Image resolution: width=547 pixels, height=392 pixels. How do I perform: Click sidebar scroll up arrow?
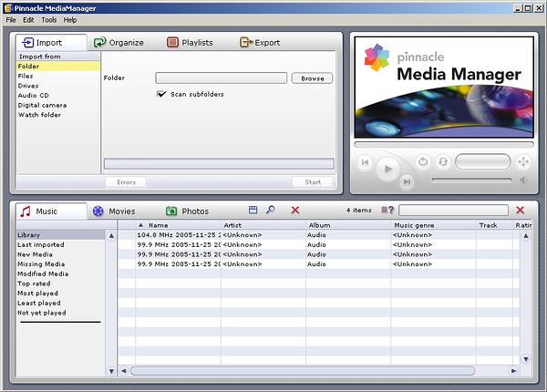(x=111, y=236)
